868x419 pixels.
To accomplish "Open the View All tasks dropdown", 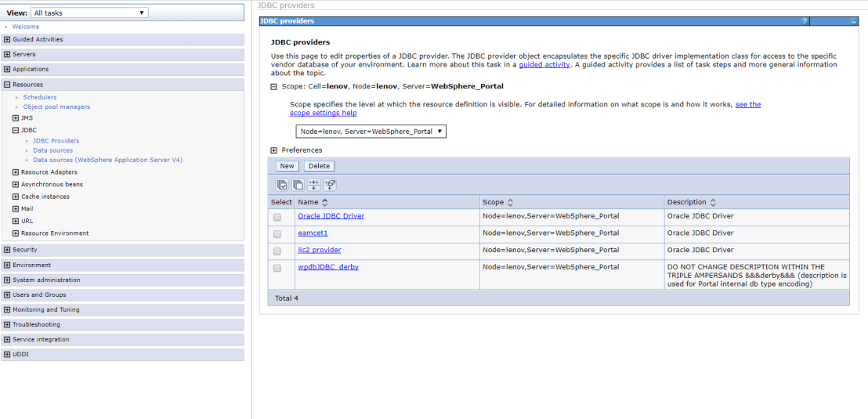I will click(89, 13).
